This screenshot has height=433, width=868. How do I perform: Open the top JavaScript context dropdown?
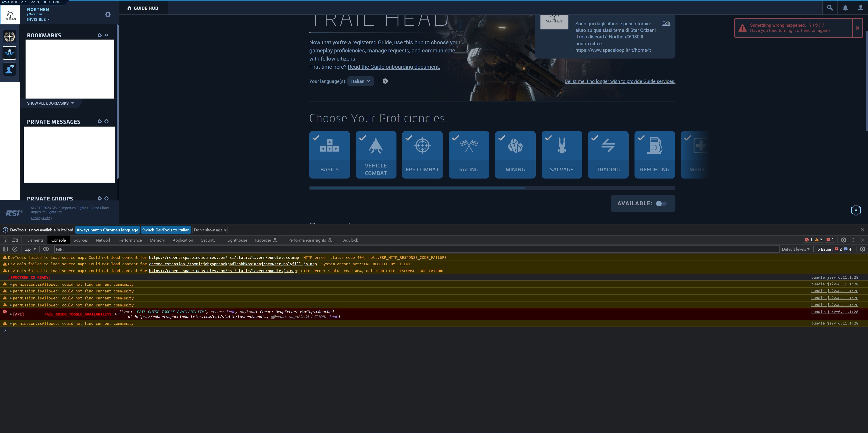point(30,249)
